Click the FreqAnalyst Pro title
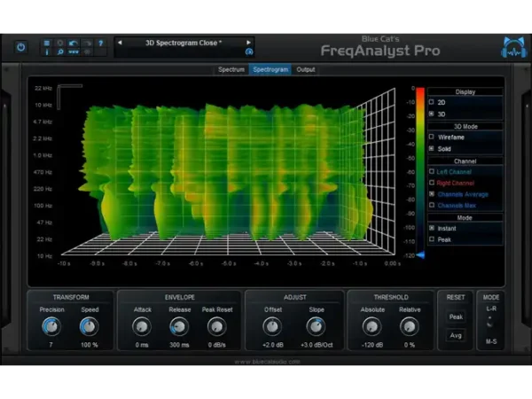 coord(380,51)
